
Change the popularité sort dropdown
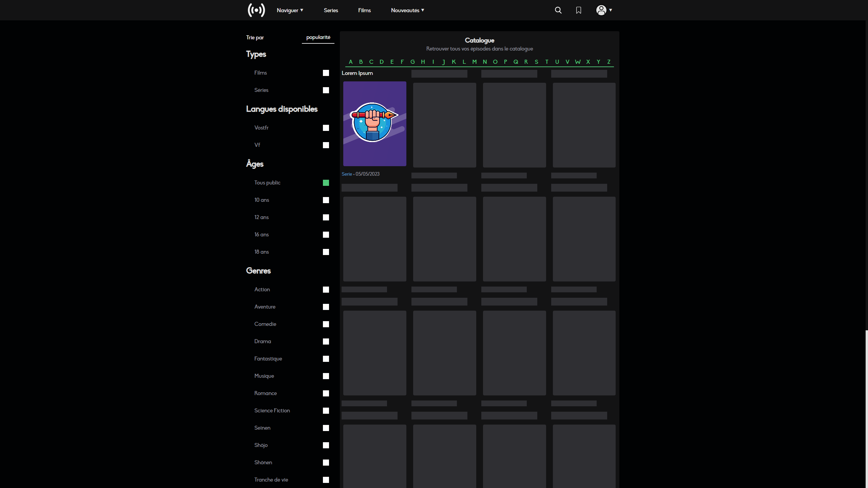[318, 37]
